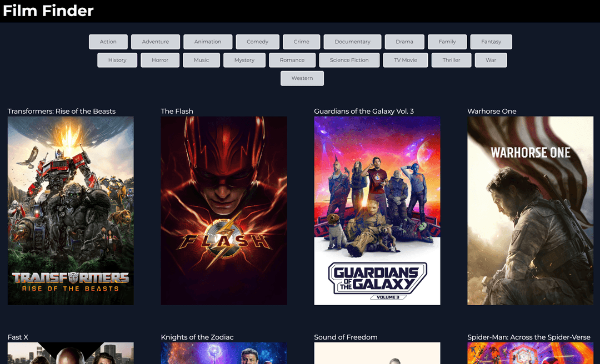The width and height of the screenshot is (600, 364).
Task: Filter by Mystery genre
Action: [244, 60]
